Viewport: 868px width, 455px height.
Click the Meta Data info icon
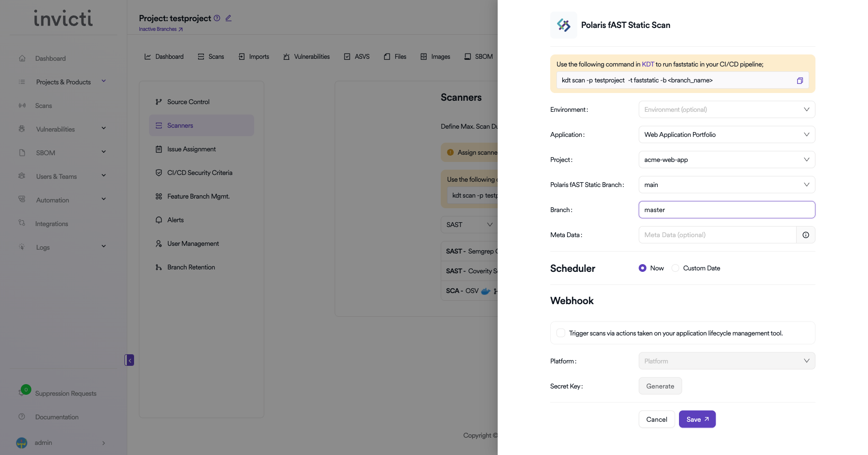pyautogui.click(x=805, y=235)
